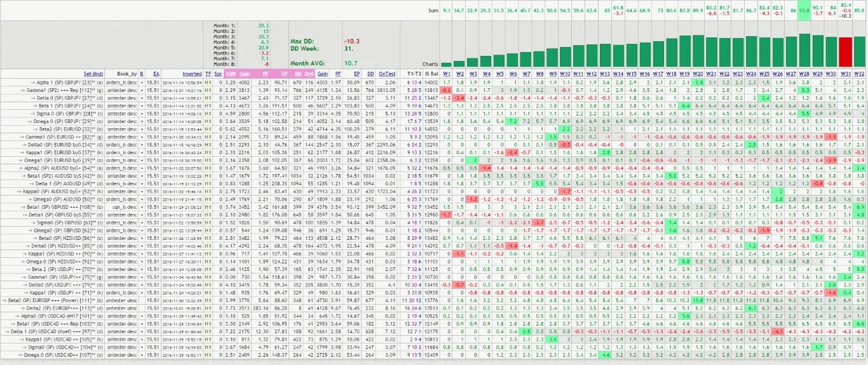Select the 'Sigma 0 (SP) GBPJPY [28]' row name
Viewport: 868px width, 365px height.
tap(66, 113)
